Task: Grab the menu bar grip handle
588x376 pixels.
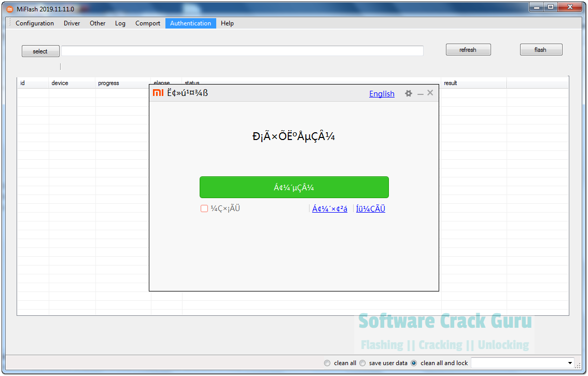Action: [10, 23]
